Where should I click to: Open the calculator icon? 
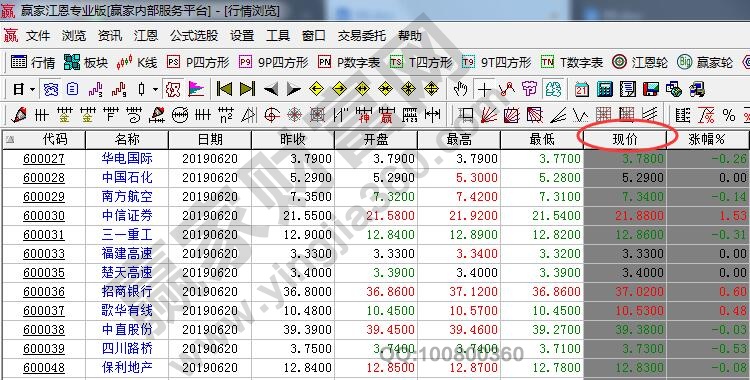click(605, 89)
